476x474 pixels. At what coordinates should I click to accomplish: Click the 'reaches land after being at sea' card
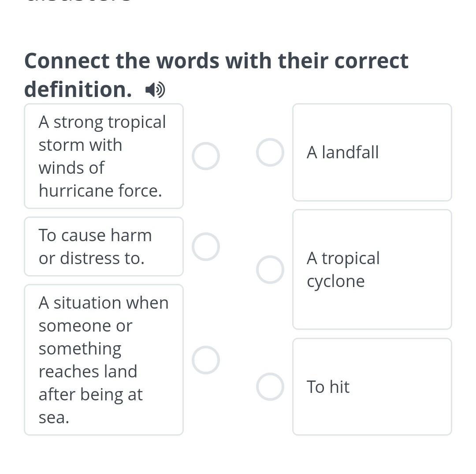point(104,360)
